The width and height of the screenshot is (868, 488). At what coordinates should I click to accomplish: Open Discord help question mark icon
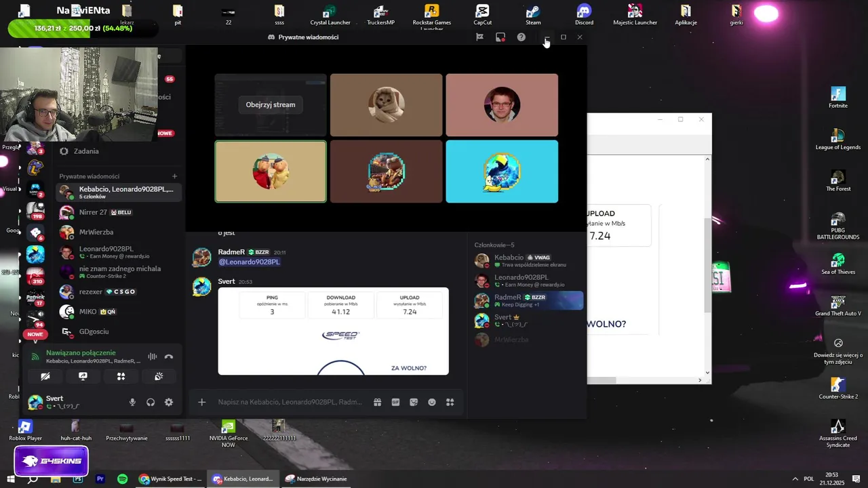tap(521, 37)
